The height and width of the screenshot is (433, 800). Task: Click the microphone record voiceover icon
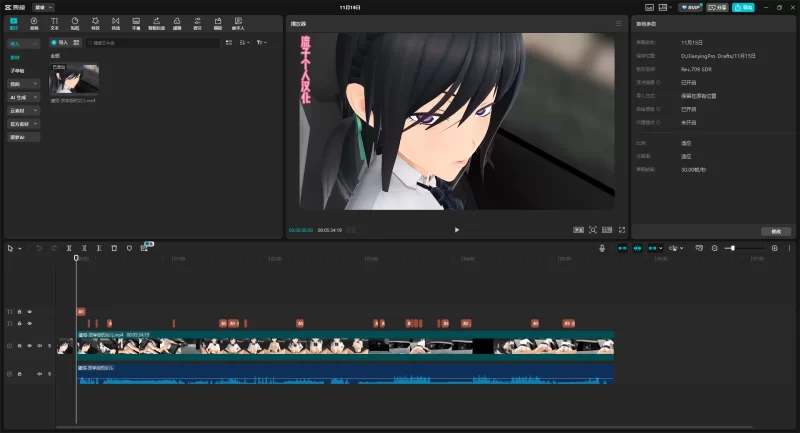(602, 247)
